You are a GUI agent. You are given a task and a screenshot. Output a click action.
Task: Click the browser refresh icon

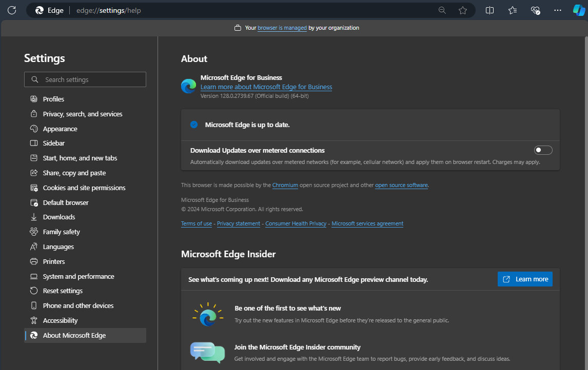(12, 10)
